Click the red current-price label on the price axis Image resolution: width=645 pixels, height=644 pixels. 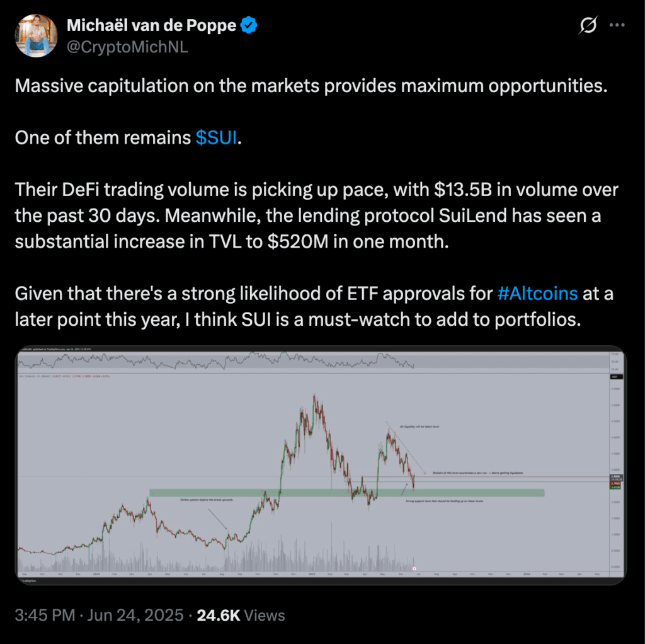tap(615, 483)
